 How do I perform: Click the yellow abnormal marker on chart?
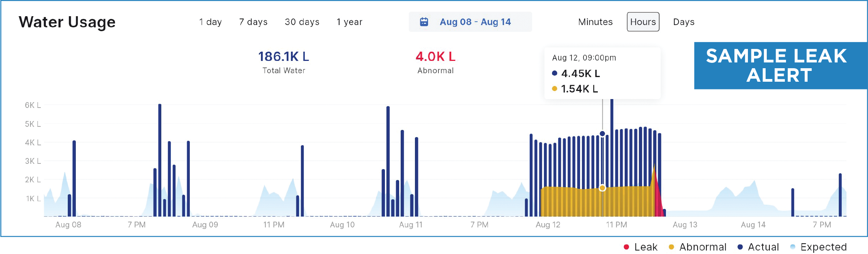(x=602, y=188)
